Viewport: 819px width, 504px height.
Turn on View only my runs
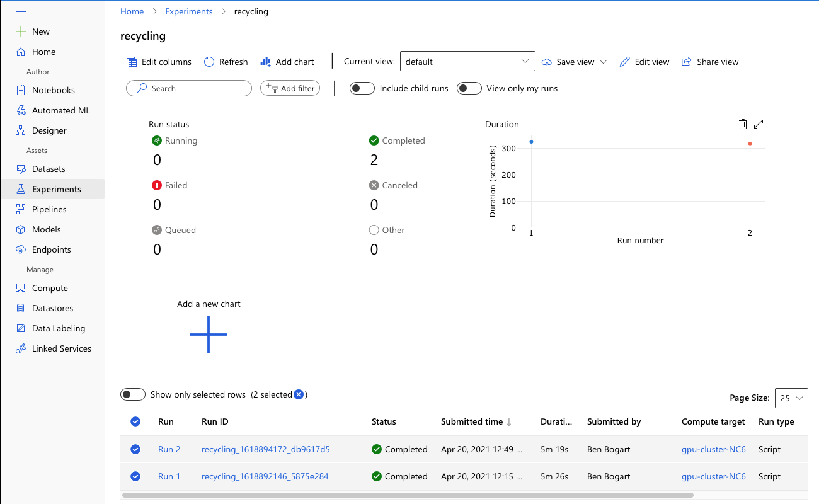click(469, 88)
